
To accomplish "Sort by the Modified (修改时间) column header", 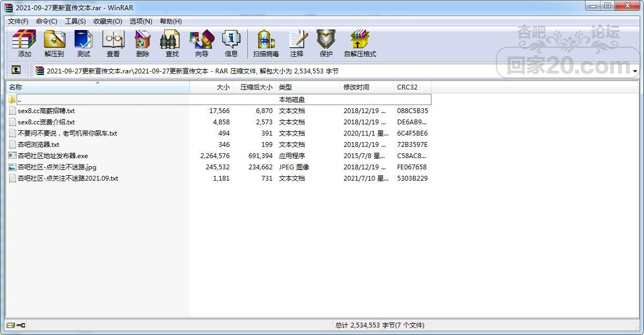I will [x=368, y=87].
